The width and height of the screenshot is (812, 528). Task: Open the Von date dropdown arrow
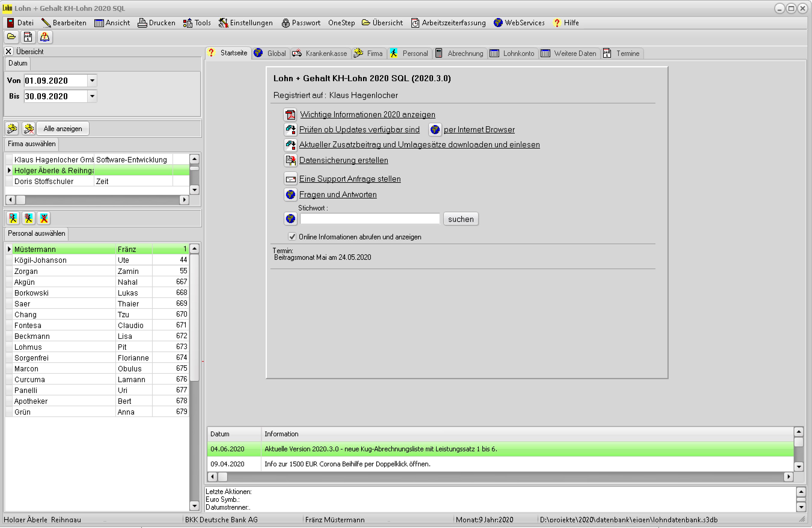point(92,81)
